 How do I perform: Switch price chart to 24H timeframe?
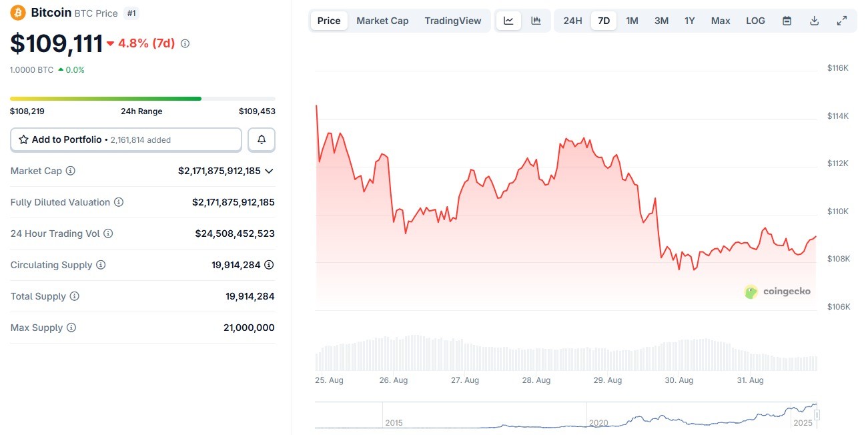(x=572, y=21)
